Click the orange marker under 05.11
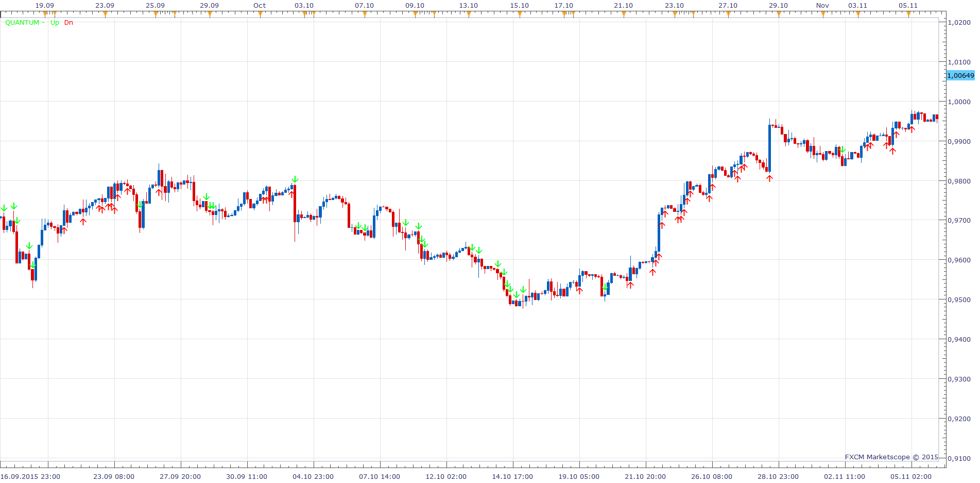Image resolution: width=980 pixels, height=483 pixels. 908,14
